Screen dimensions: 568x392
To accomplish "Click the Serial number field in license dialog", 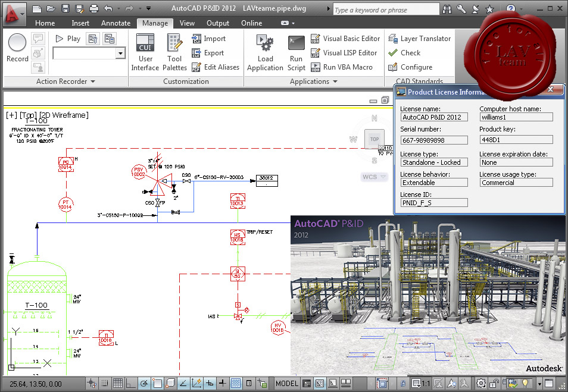I will [x=434, y=140].
